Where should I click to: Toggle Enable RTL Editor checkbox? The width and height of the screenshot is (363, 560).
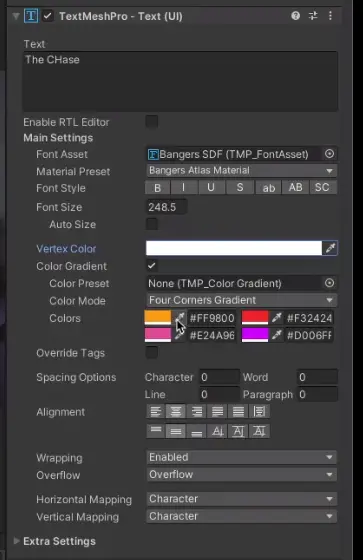coord(152,121)
